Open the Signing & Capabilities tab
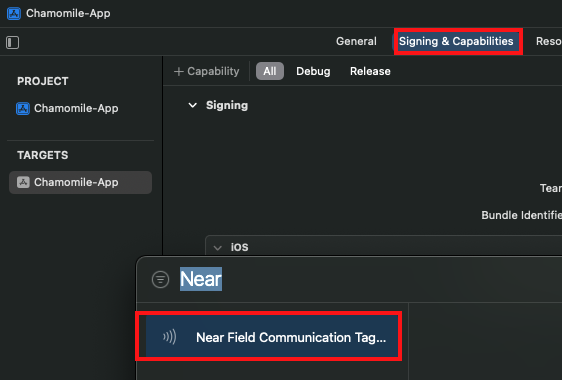Screen dimensions: 562x380 (x=456, y=41)
